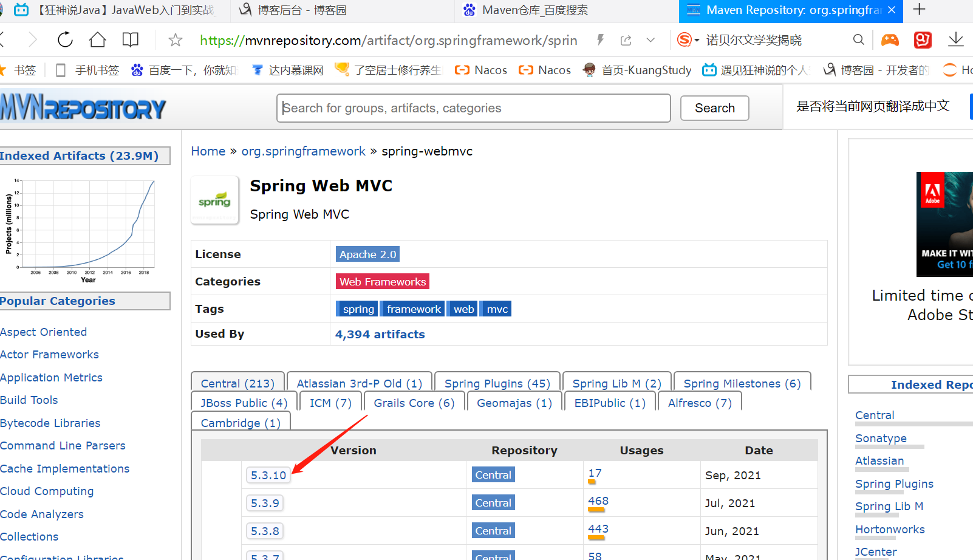
Task: Open the org.springframework breadcrumb link
Action: (x=304, y=151)
